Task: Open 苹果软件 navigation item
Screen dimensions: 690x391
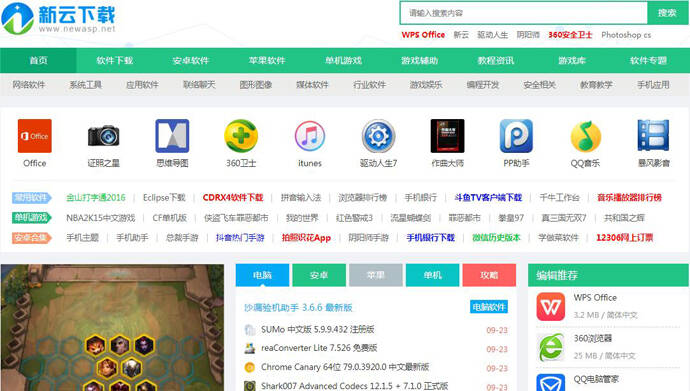Action: (267, 60)
